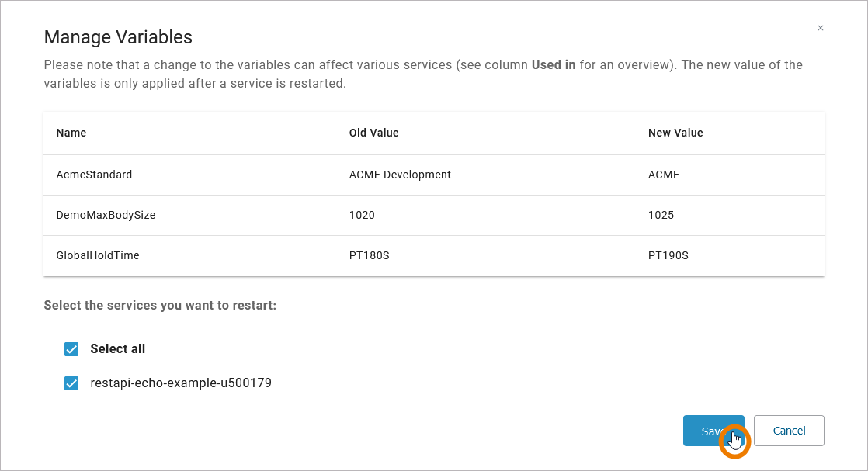Cancel the variable changes
Screen dimensions: 868x471
click(x=789, y=431)
